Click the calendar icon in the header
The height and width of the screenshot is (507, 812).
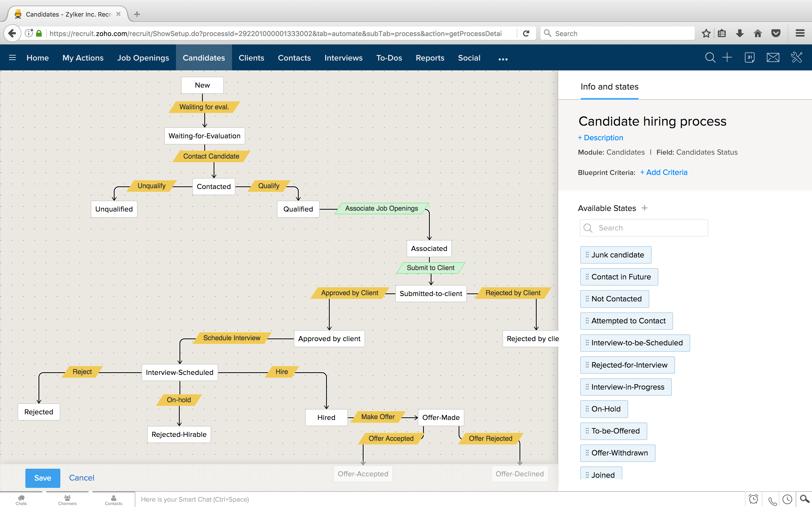tap(749, 57)
